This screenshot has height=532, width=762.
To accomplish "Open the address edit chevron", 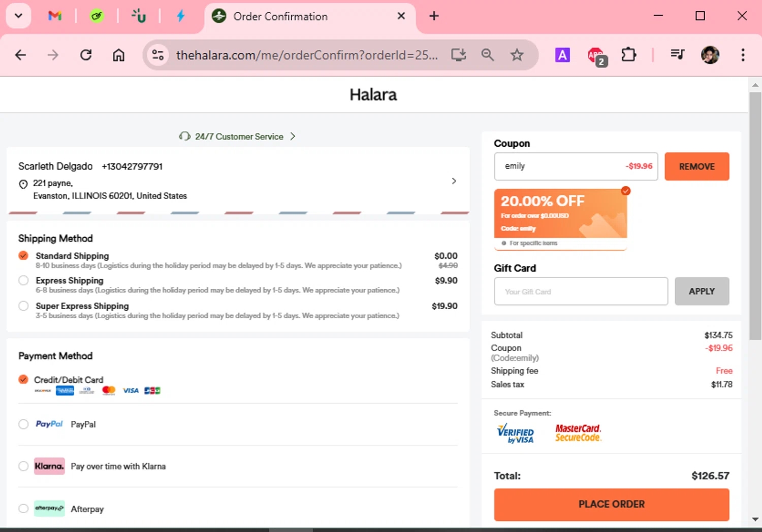I will tap(454, 181).
